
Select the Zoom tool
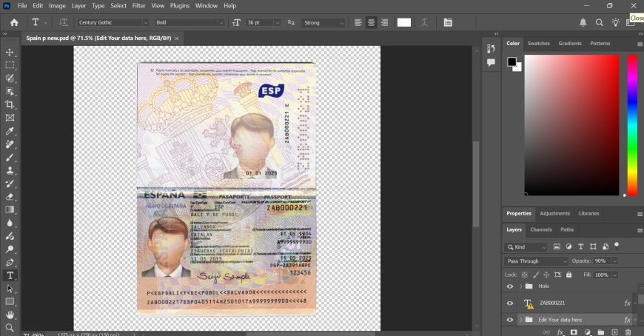pyautogui.click(x=10, y=328)
